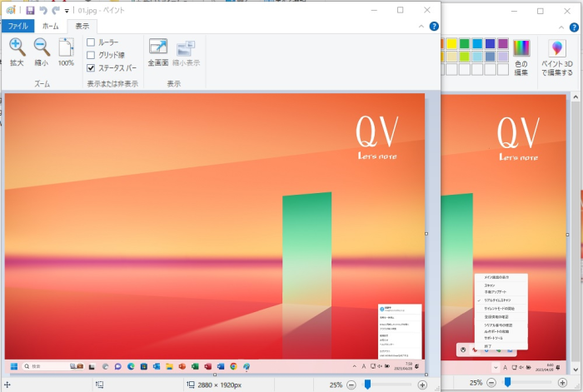
Task: Click canvas bottom-edge resize handle in front window
Action: [215, 375]
